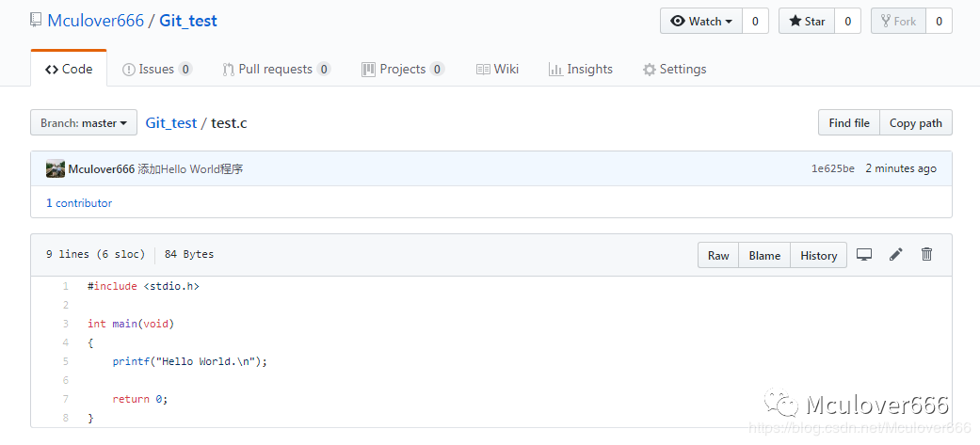Expand the Branch: master selector
This screenshot has width=980, height=445.
click(x=84, y=123)
